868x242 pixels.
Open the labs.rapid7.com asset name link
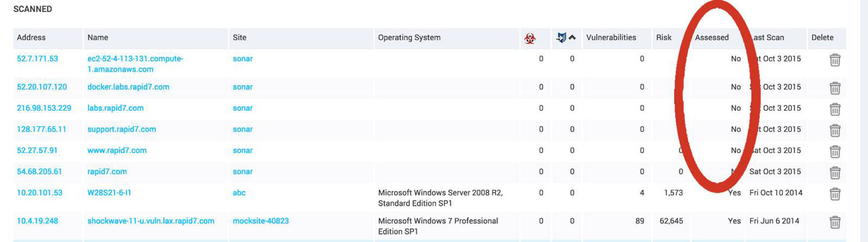point(115,108)
